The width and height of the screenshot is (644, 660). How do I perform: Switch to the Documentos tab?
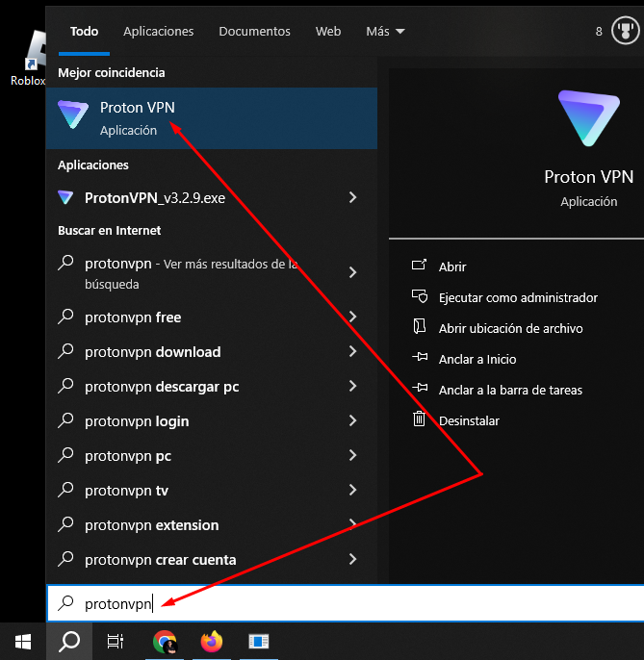coord(254,31)
